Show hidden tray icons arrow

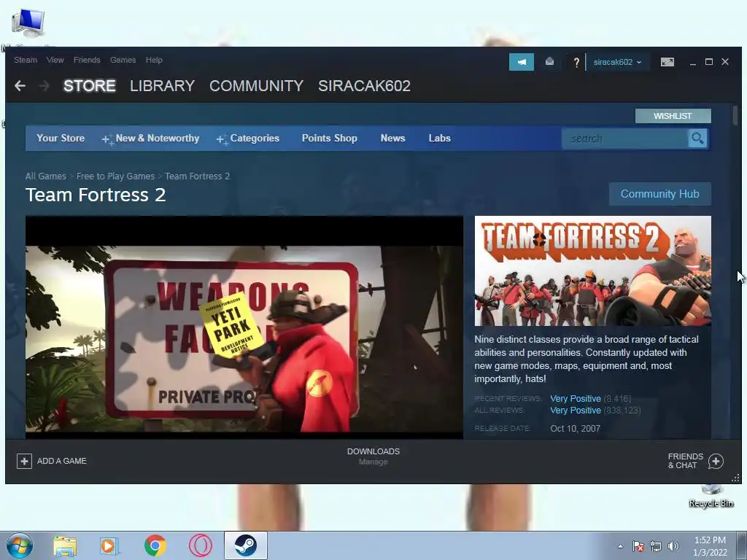[x=620, y=546]
